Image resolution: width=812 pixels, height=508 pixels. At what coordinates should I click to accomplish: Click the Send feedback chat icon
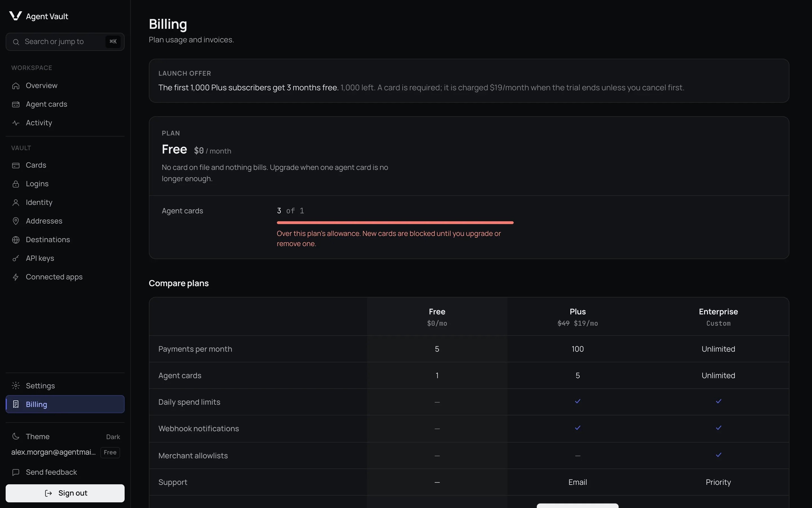point(16,472)
